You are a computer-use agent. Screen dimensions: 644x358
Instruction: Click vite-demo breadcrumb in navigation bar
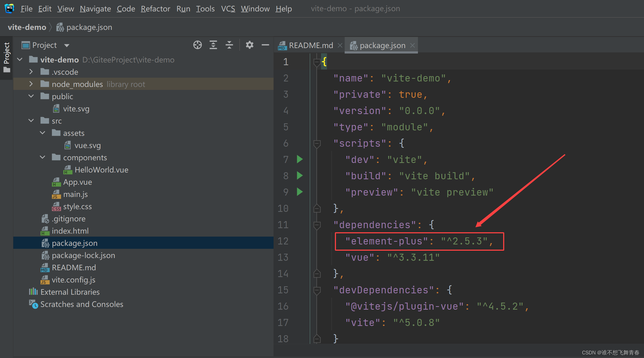click(27, 27)
